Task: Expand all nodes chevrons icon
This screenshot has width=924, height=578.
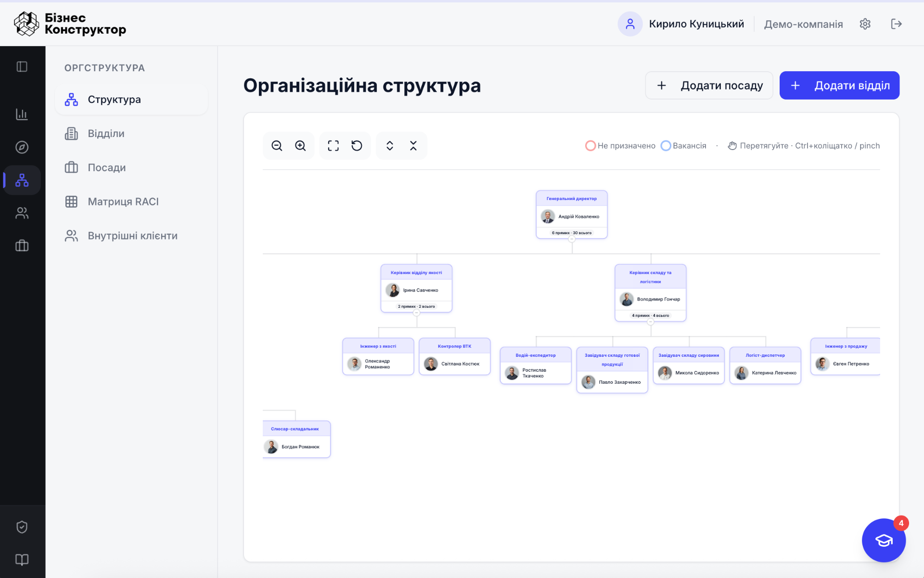Action: click(x=390, y=146)
